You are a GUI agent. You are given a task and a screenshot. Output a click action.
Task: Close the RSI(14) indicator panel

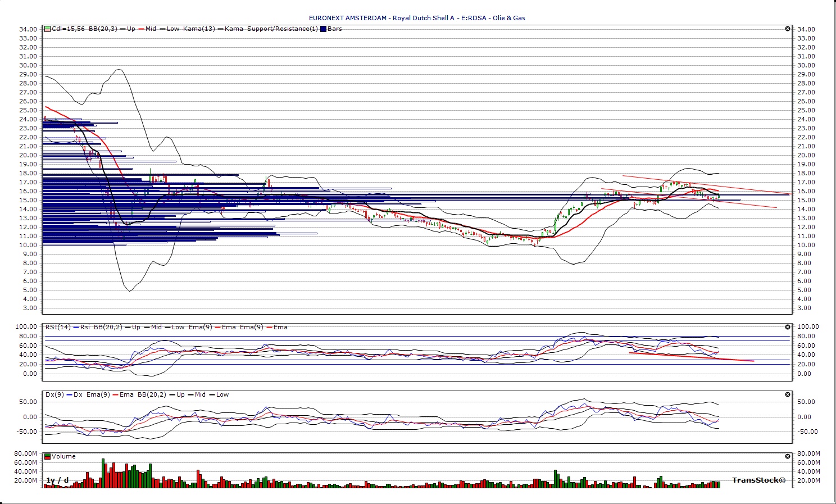[788, 327]
